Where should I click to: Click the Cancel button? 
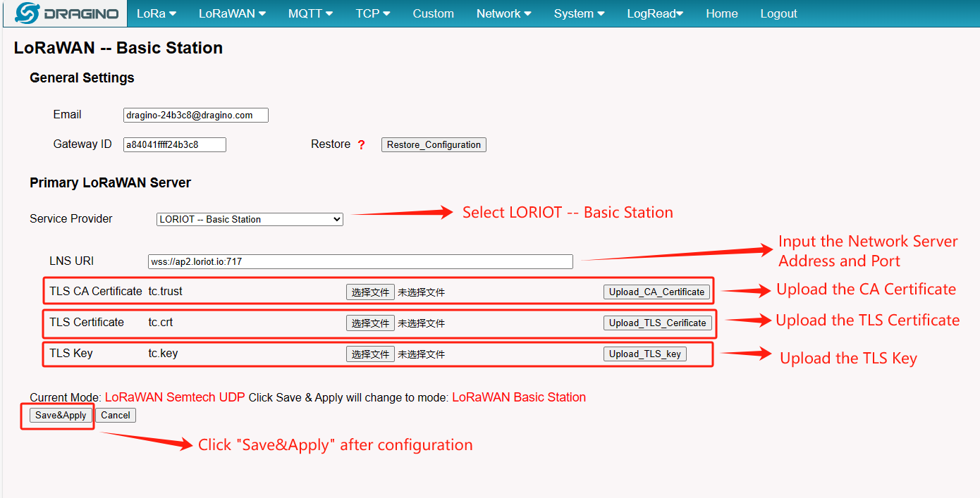pos(116,416)
